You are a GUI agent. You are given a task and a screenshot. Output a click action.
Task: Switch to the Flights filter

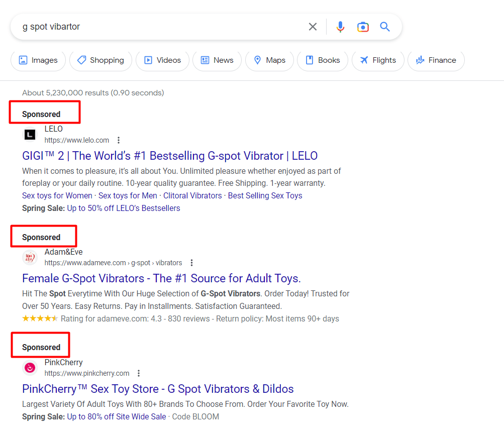point(378,60)
